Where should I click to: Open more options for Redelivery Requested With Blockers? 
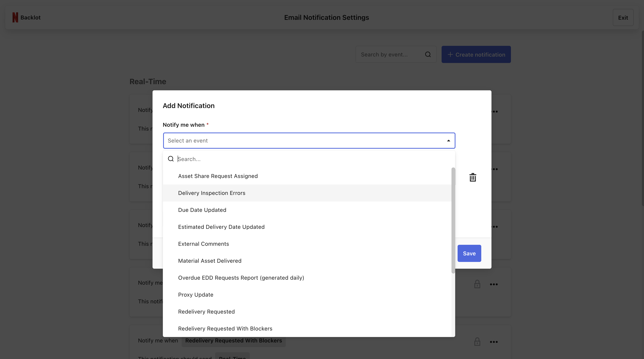(x=494, y=342)
